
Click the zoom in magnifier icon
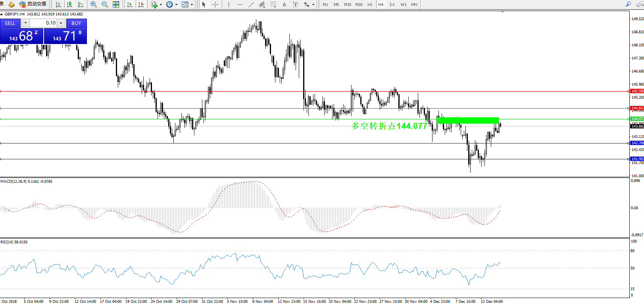click(94, 4)
